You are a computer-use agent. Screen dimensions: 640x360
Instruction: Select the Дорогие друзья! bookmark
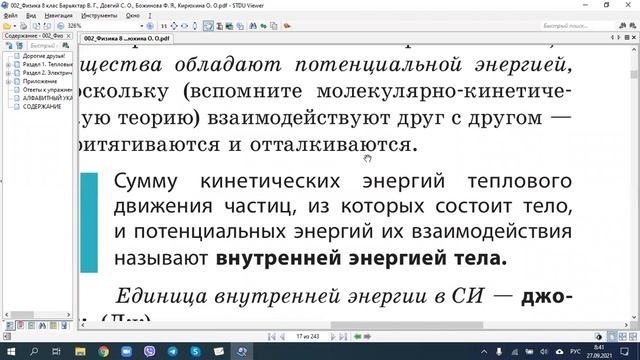[44, 56]
